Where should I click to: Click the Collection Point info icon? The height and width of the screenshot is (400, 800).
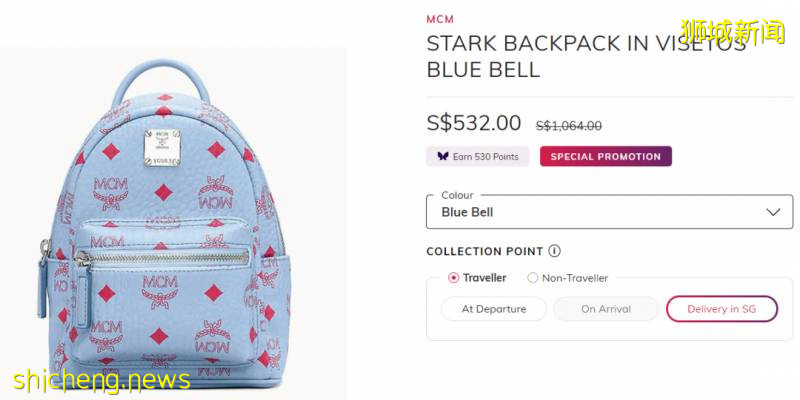pos(554,251)
